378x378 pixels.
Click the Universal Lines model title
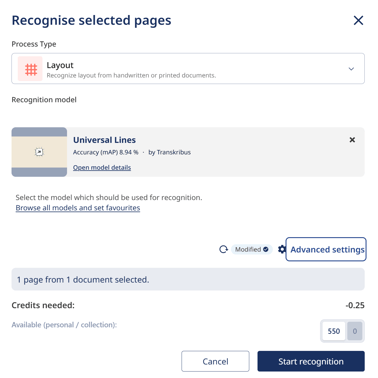pos(104,140)
